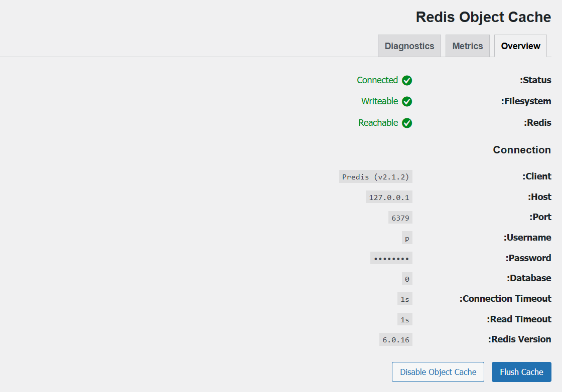The height and width of the screenshot is (392, 562).
Task: Click the 127.0.0.1 host value
Action: click(389, 197)
